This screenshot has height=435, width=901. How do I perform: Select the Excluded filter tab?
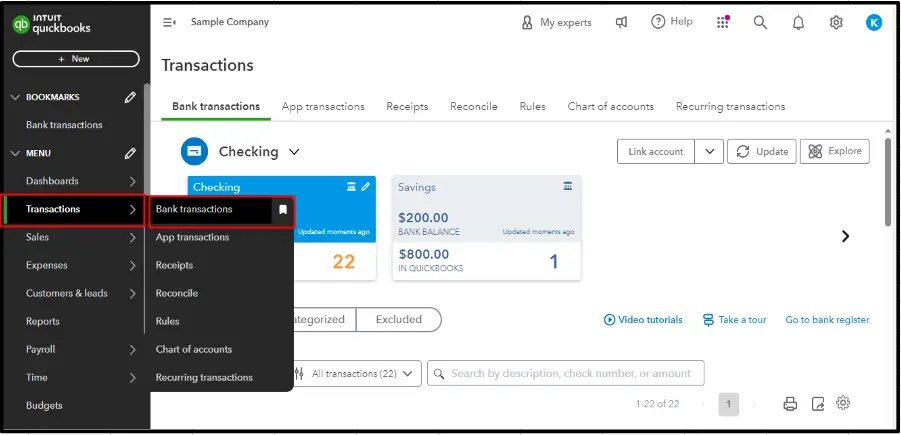tap(398, 319)
